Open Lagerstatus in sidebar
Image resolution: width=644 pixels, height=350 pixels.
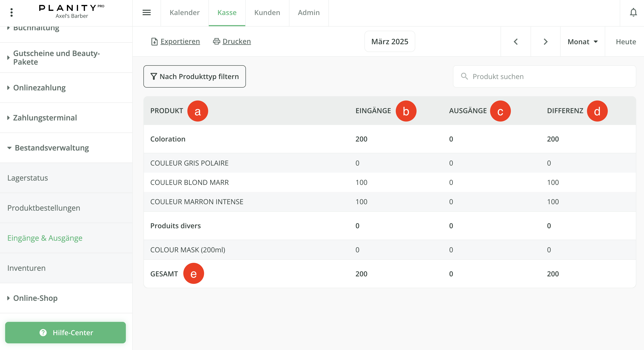pyautogui.click(x=27, y=178)
